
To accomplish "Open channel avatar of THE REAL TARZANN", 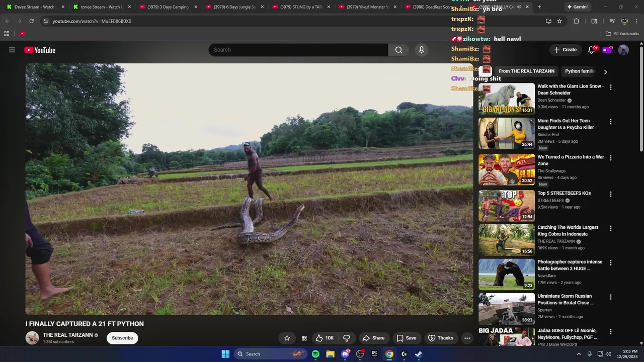I will click(x=32, y=338).
